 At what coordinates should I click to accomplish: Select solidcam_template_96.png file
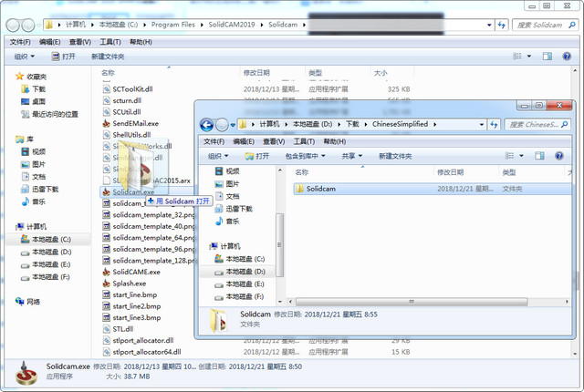coord(148,249)
